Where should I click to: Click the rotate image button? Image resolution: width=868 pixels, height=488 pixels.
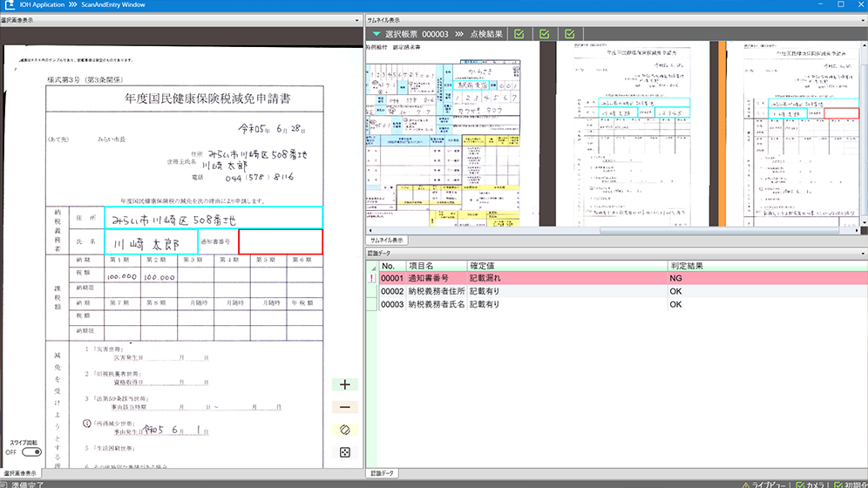click(345, 430)
